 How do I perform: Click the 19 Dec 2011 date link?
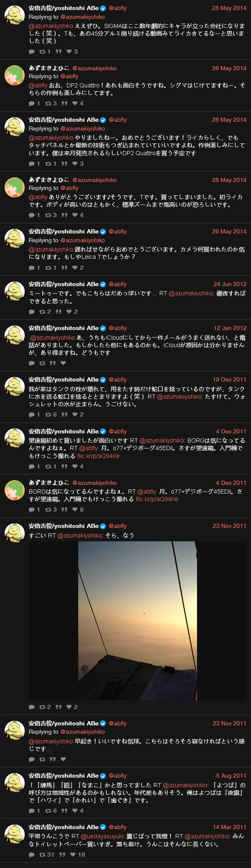click(229, 379)
